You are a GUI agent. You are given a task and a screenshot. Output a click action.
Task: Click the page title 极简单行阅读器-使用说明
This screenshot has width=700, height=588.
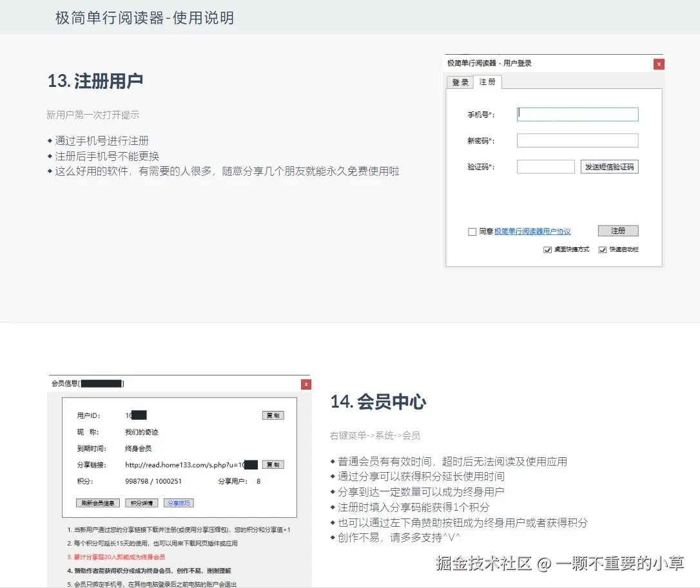pyautogui.click(x=144, y=18)
